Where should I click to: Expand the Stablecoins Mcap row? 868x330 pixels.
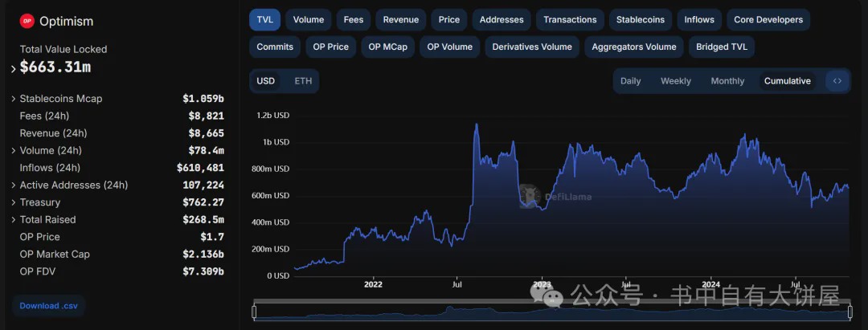pyautogui.click(x=14, y=99)
